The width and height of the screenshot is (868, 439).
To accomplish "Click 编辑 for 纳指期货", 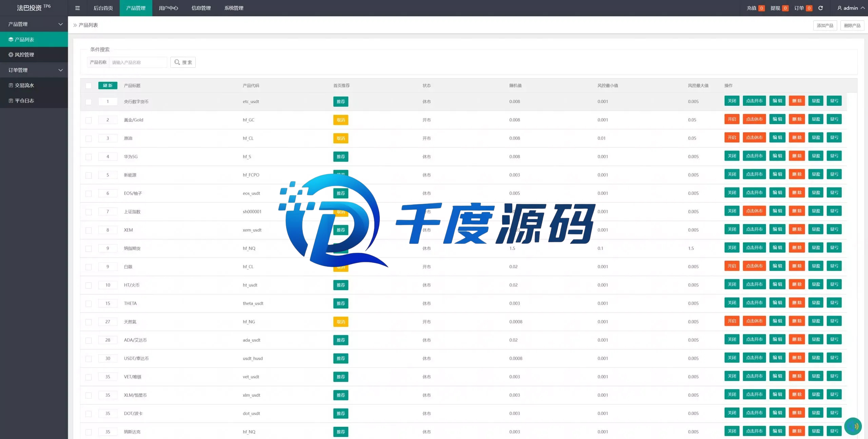I will 777,247.
